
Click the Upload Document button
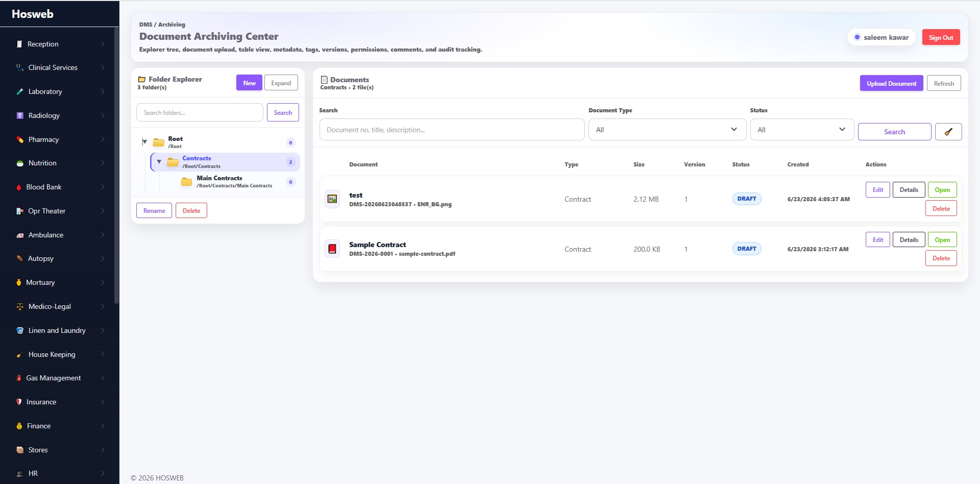(x=891, y=83)
